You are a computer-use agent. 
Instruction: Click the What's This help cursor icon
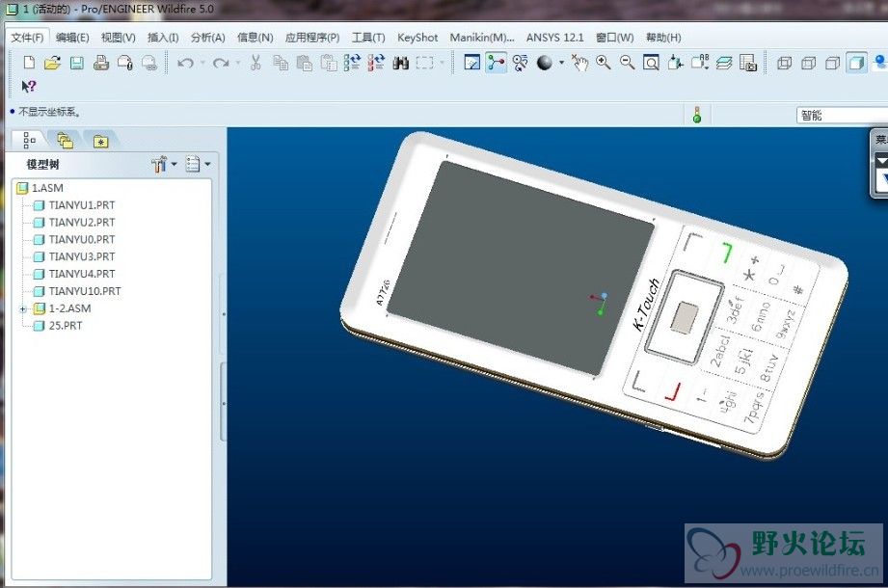(x=28, y=87)
